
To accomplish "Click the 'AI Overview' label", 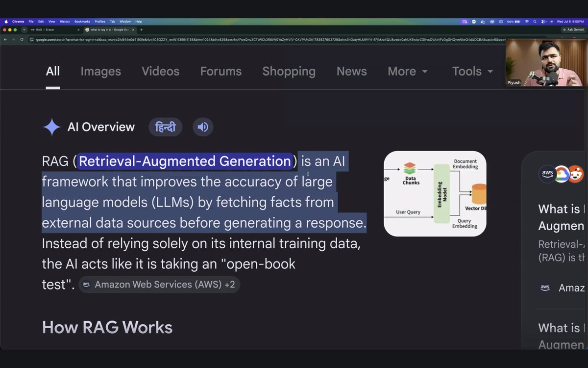I will click(101, 127).
